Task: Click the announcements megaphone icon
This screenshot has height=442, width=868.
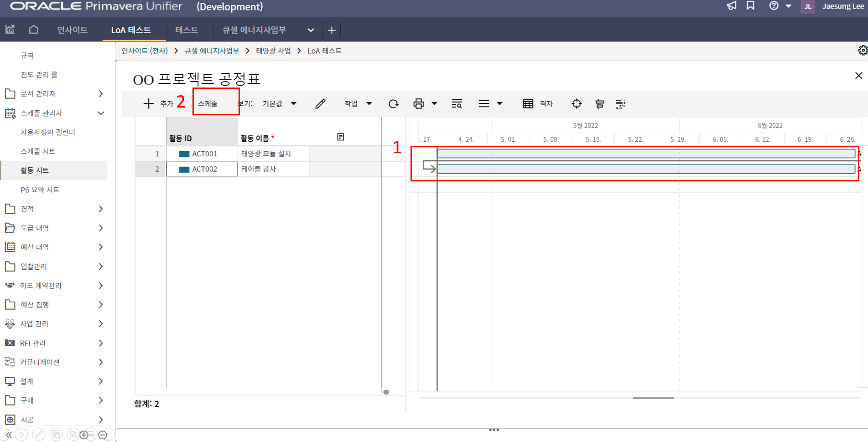Action: 732,6
